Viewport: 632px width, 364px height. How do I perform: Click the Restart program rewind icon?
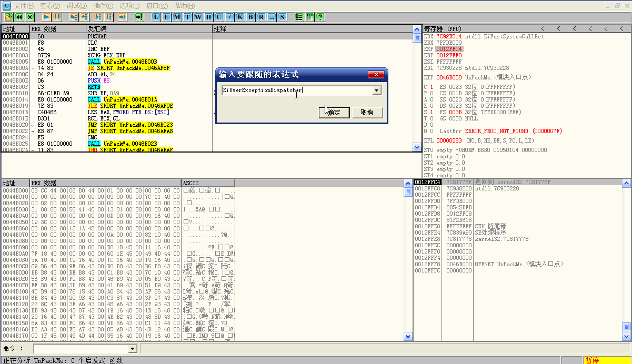coord(19,17)
